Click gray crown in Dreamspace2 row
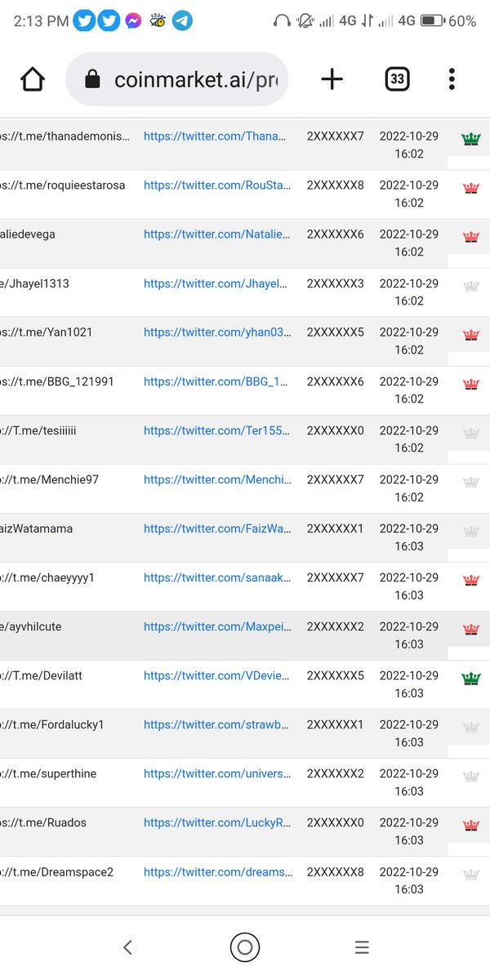This screenshot has width=490, height=980. click(x=471, y=874)
